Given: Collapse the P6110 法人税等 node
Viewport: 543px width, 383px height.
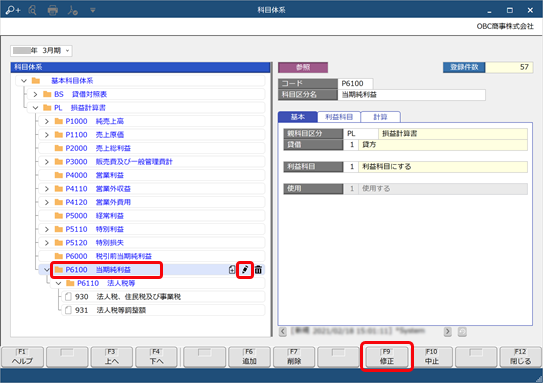Looking at the screenshot, I should (59, 283).
